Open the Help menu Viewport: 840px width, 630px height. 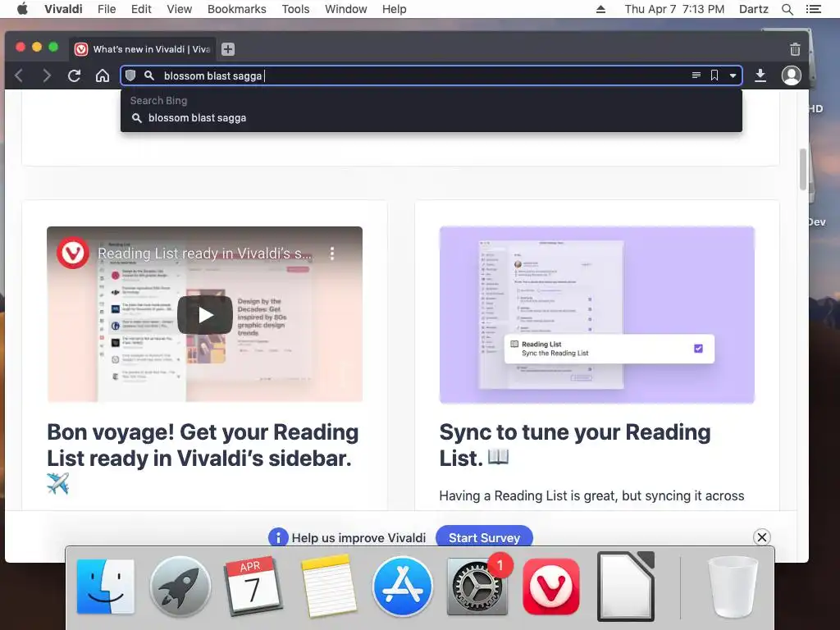(x=395, y=9)
